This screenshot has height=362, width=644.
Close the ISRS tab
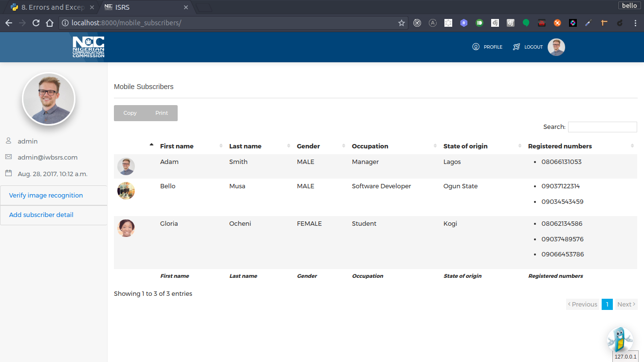[x=185, y=7]
